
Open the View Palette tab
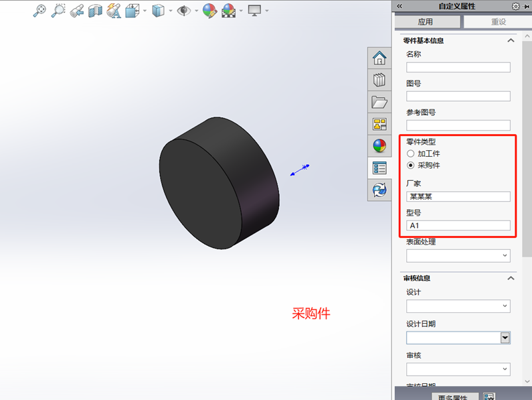click(379, 124)
